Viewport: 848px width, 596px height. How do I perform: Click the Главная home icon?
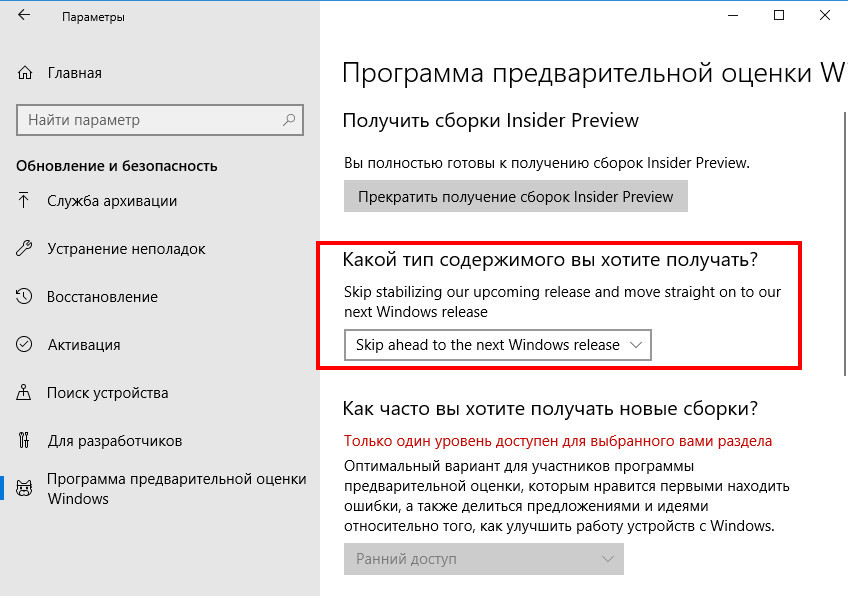tap(25, 72)
